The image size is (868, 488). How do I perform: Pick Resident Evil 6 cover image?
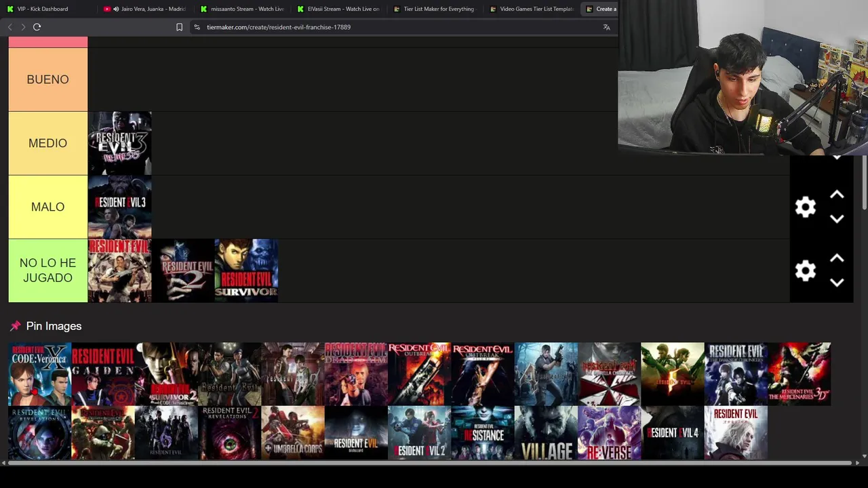click(166, 433)
